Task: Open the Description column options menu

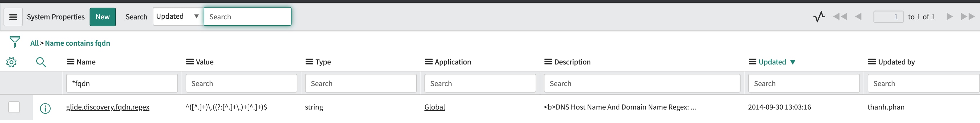Action: pos(548,62)
